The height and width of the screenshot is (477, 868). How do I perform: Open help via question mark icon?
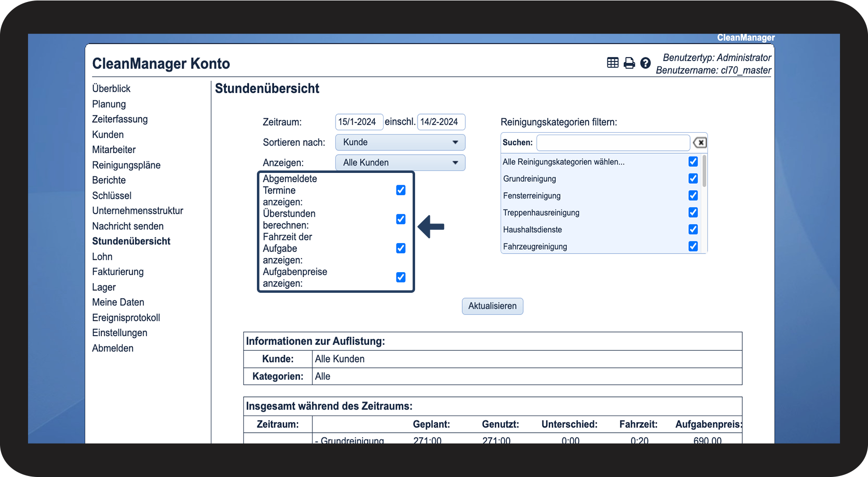(645, 63)
